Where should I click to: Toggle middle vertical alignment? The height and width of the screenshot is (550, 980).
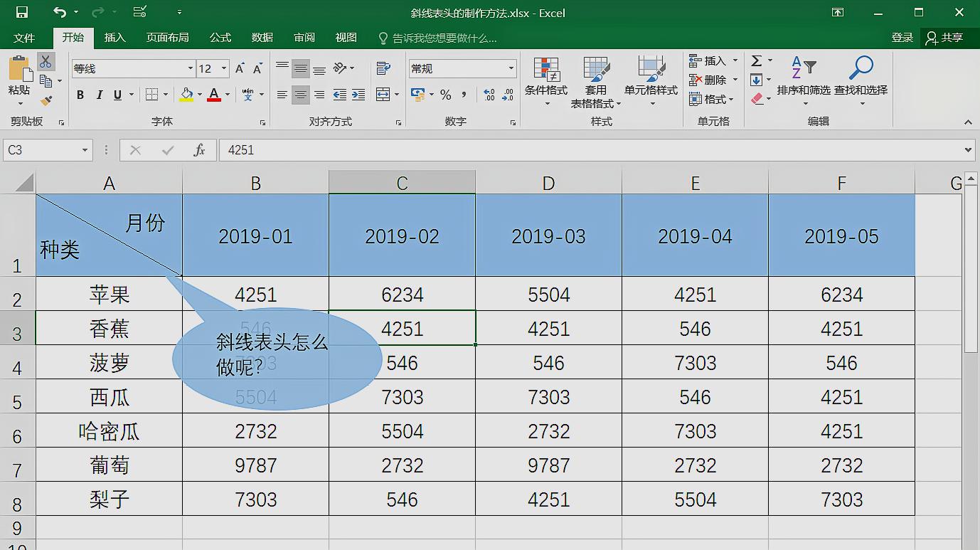tap(301, 68)
